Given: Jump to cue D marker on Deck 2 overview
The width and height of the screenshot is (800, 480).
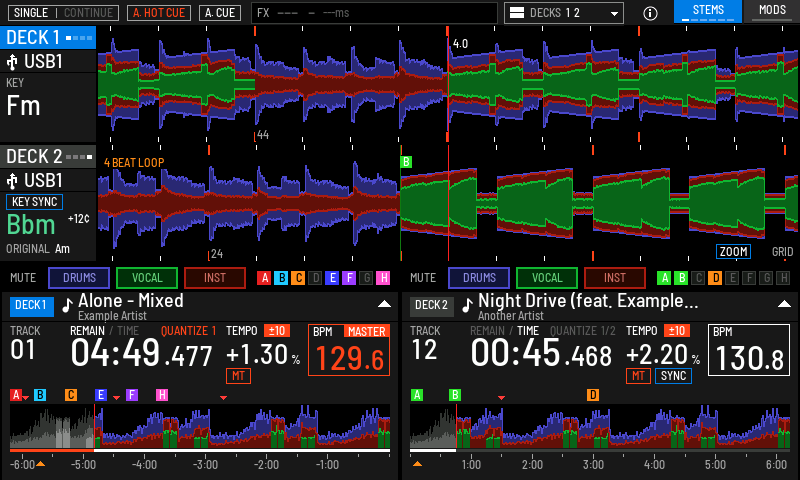Looking at the screenshot, I should click(x=593, y=395).
